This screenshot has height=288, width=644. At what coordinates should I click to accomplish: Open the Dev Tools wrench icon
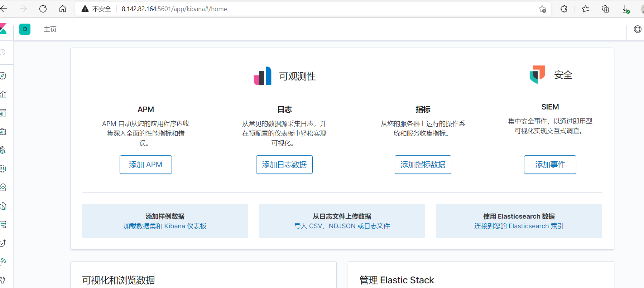[3, 280]
